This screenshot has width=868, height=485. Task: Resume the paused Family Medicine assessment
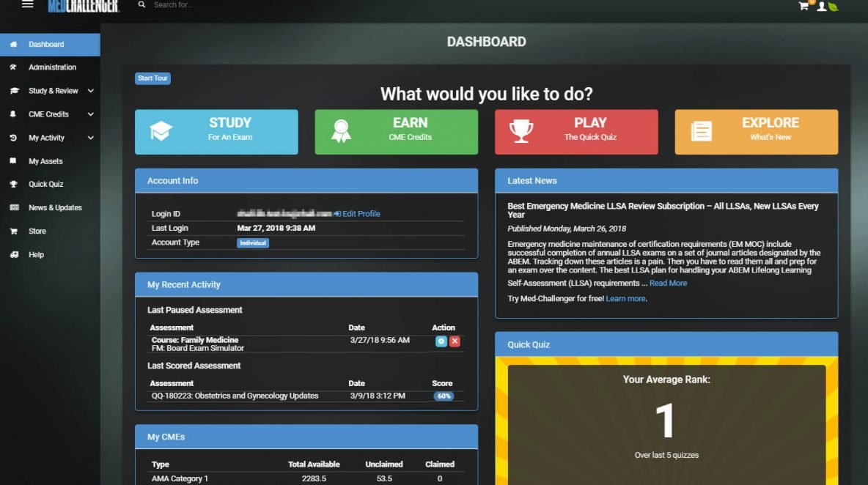(441, 341)
